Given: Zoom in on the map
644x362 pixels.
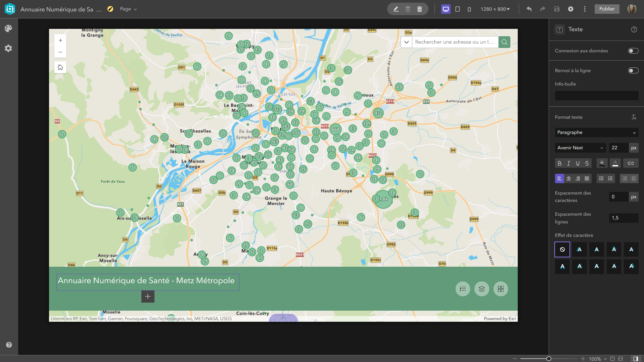Looking at the screenshot, I should (60, 41).
